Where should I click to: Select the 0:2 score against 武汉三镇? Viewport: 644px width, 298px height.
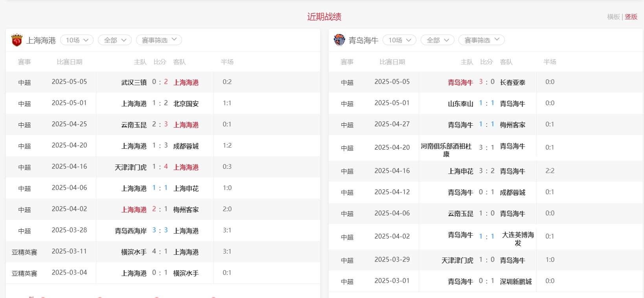(160, 82)
